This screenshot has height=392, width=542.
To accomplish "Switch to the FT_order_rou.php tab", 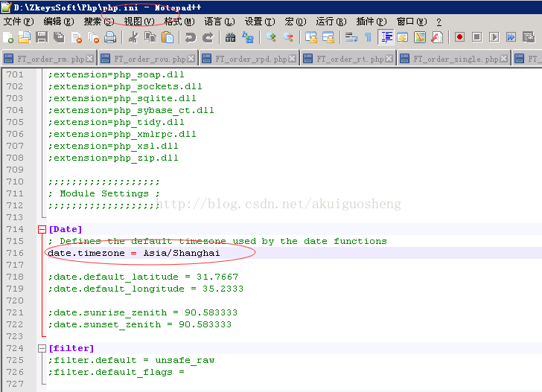I will coord(147,59).
